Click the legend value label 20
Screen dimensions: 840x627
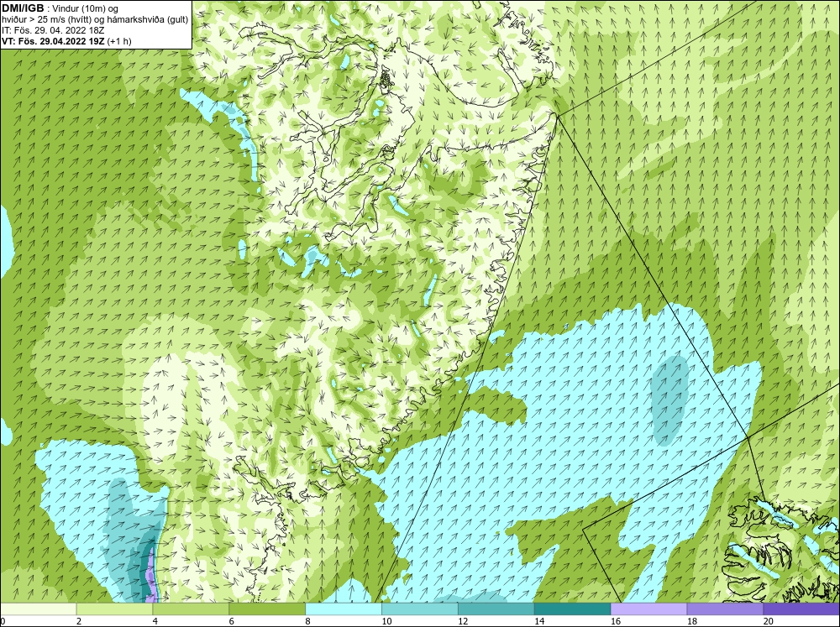[769, 621]
